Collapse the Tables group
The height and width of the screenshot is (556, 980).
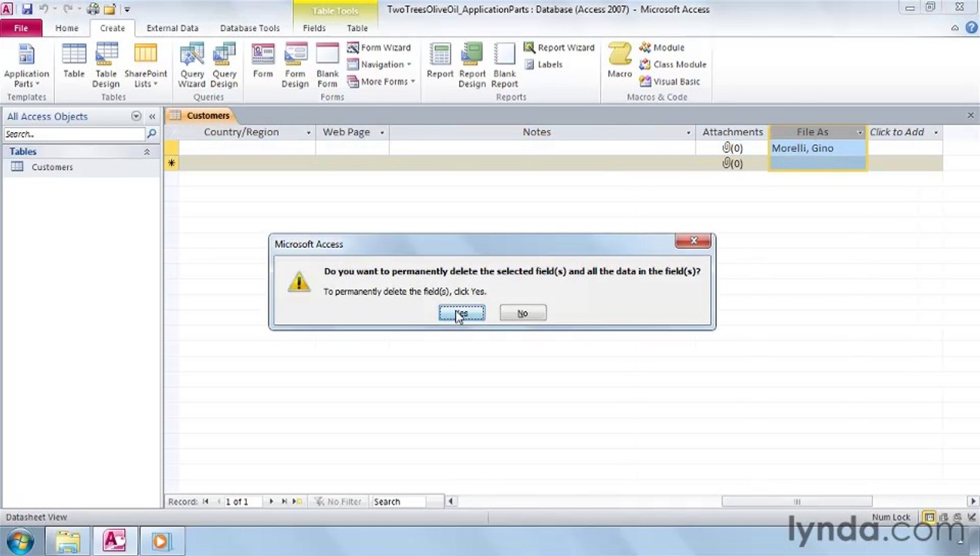pos(147,152)
